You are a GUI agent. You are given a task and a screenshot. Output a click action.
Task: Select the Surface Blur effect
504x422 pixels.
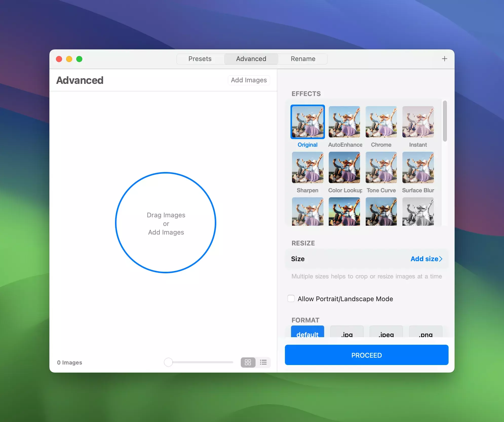418,167
